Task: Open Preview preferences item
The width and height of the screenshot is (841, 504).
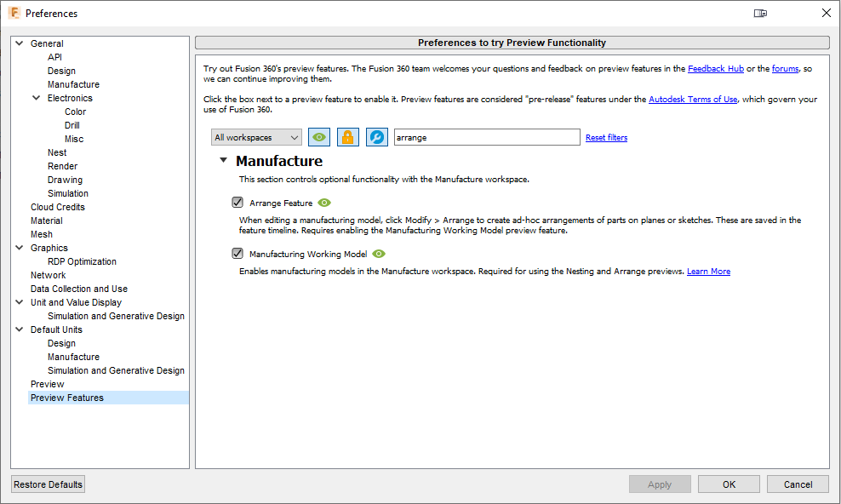Action: [47, 384]
